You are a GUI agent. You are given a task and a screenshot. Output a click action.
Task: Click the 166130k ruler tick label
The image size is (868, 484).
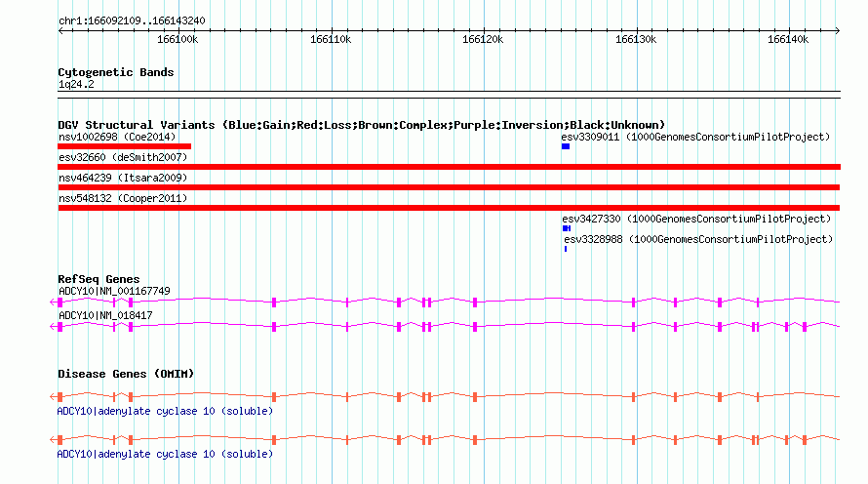pyautogui.click(x=636, y=40)
